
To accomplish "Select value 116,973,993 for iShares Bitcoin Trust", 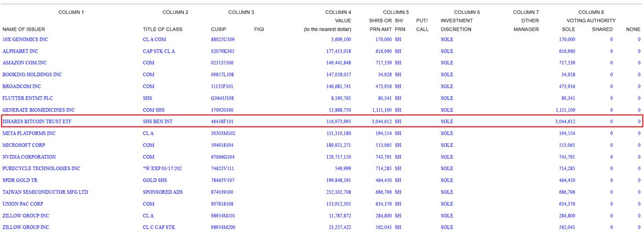I will click(338, 122).
